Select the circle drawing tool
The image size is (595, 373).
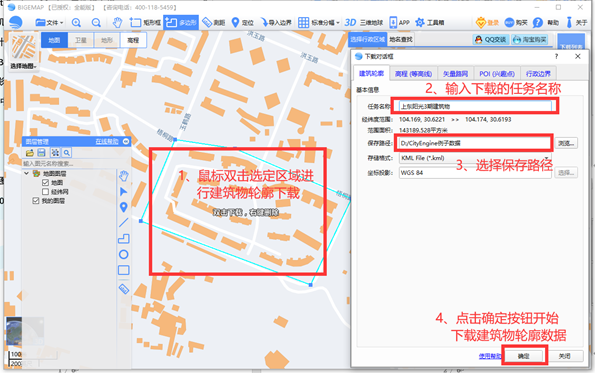(x=123, y=254)
